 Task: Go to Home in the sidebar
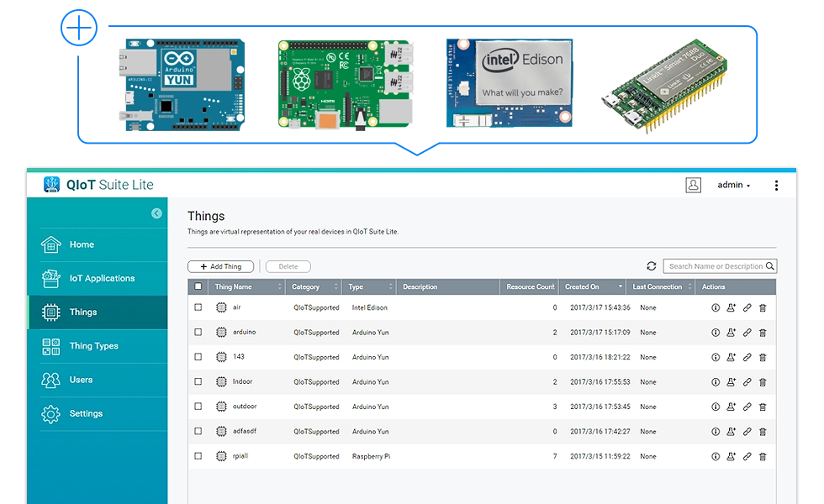(x=99, y=244)
